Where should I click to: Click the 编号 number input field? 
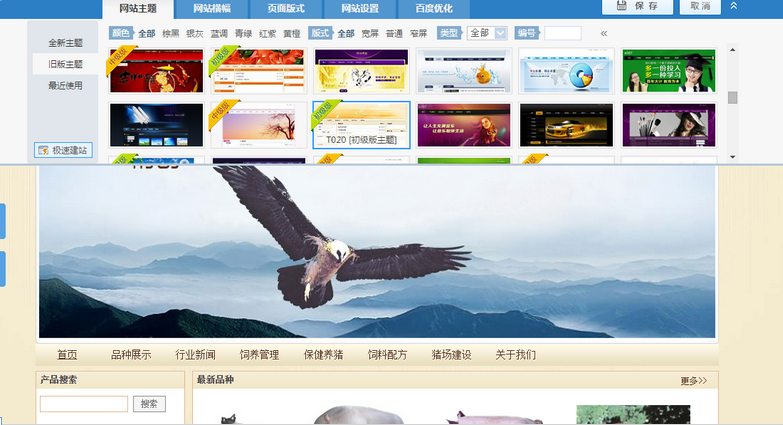(562, 33)
